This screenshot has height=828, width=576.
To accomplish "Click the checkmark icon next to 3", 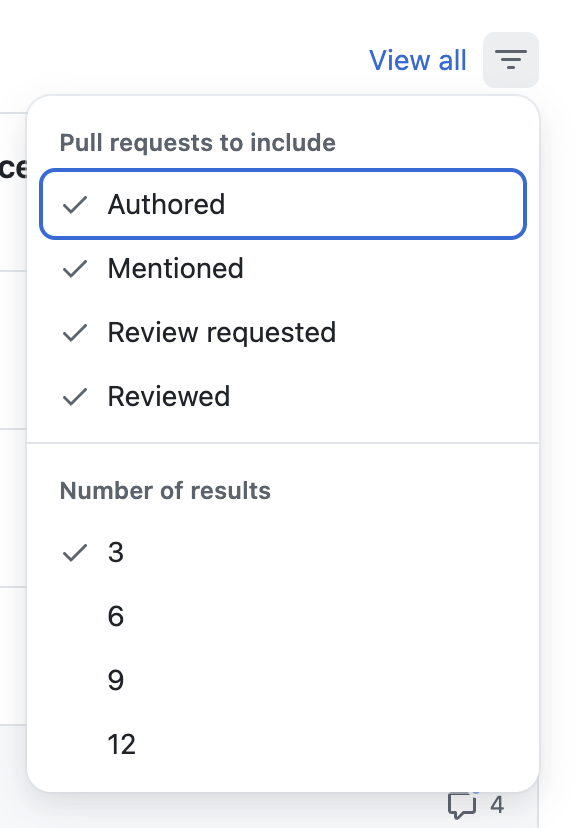I will (75, 553).
